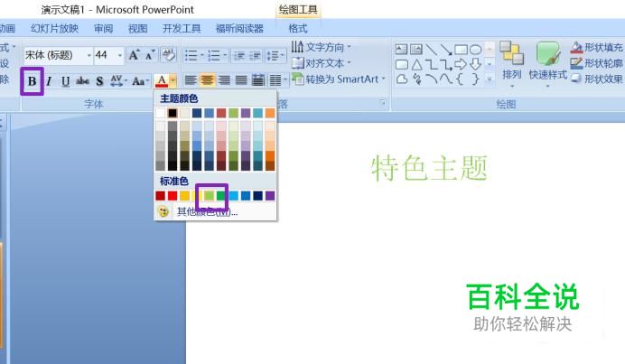The width and height of the screenshot is (625, 364).
Task: Select the scribble shape
Action: pos(416,79)
